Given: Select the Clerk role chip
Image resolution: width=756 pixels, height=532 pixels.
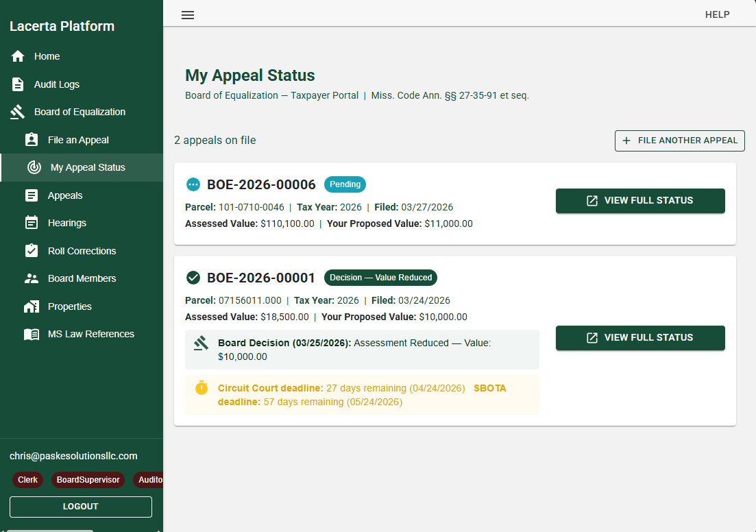Looking at the screenshot, I should point(27,479).
